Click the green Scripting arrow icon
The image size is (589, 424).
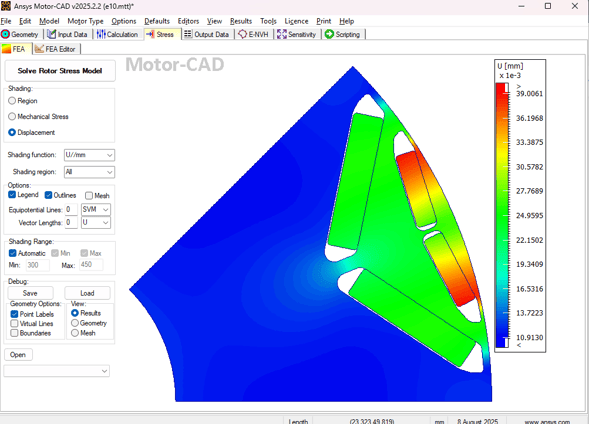[x=329, y=34]
